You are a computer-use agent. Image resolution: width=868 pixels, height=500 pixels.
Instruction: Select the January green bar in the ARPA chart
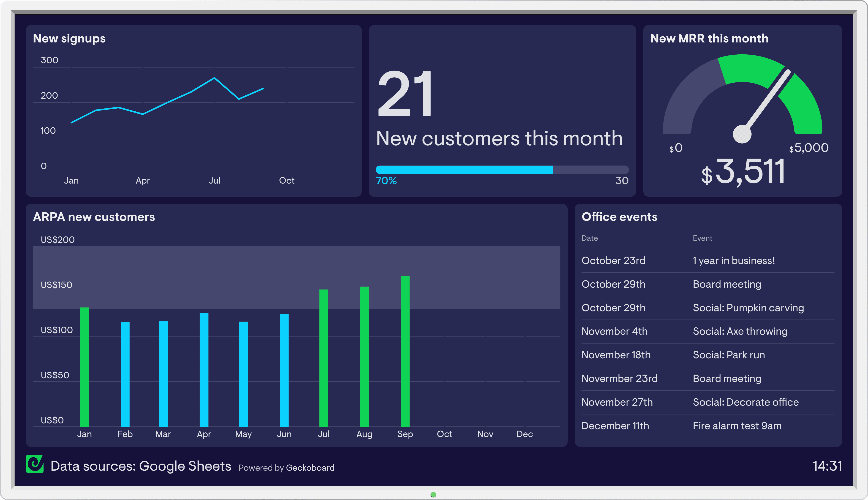[84, 367]
